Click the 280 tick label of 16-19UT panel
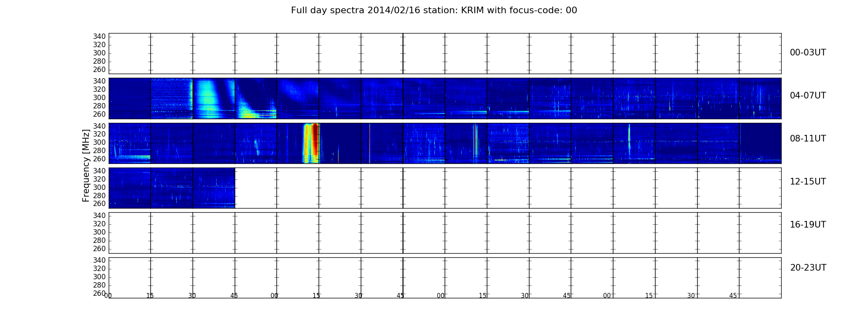Screen dimensions: 868x331 [x=99, y=240]
